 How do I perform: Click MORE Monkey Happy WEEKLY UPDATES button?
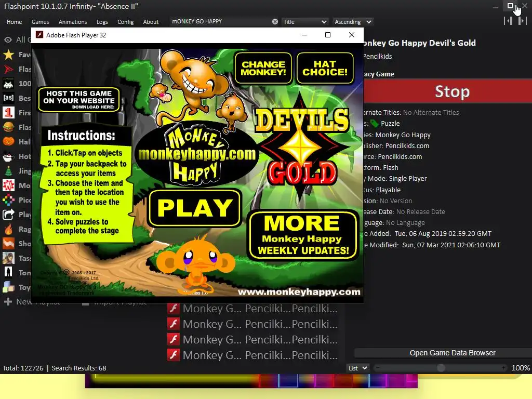tap(303, 235)
